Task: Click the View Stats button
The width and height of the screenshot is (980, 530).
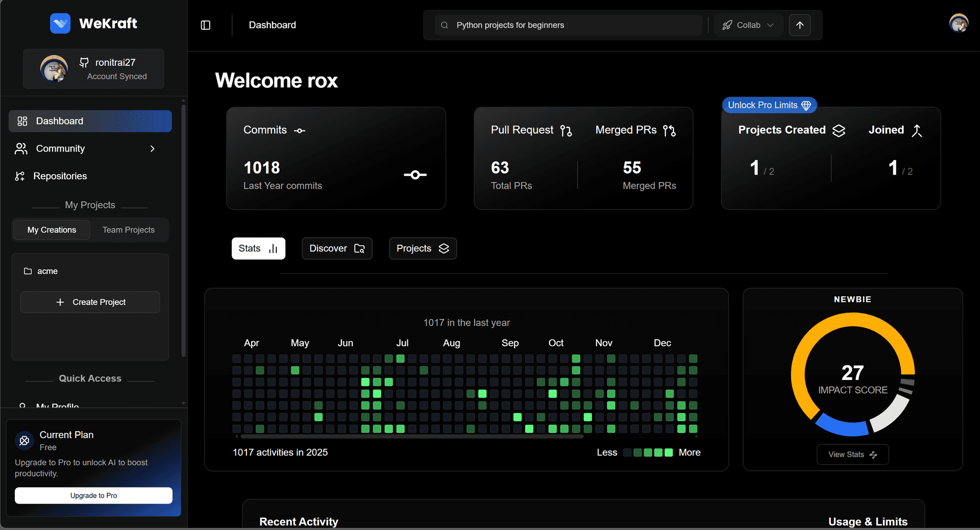Action: pyautogui.click(x=852, y=455)
